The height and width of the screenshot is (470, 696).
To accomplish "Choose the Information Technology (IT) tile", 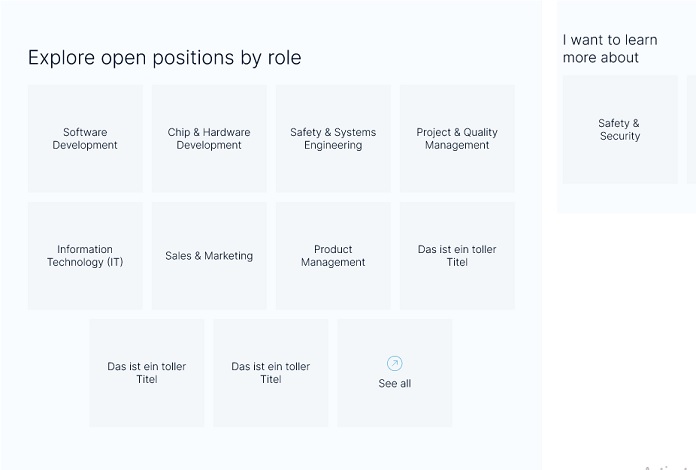I will [85, 256].
